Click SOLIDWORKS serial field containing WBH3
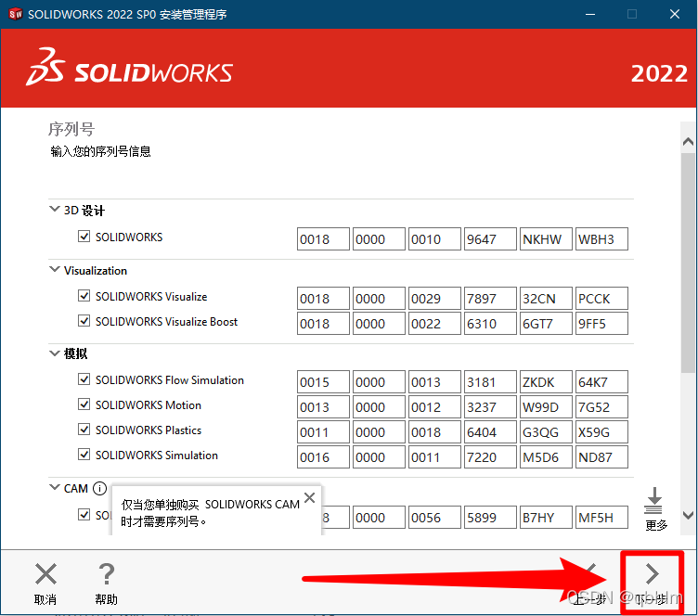Image resolution: width=698 pixels, height=616 pixels. pos(601,239)
